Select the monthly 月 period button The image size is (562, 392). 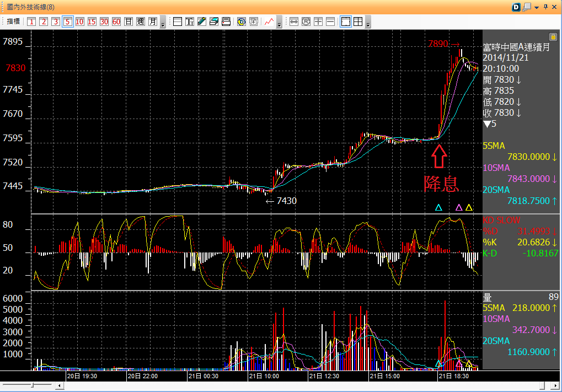pos(152,22)
